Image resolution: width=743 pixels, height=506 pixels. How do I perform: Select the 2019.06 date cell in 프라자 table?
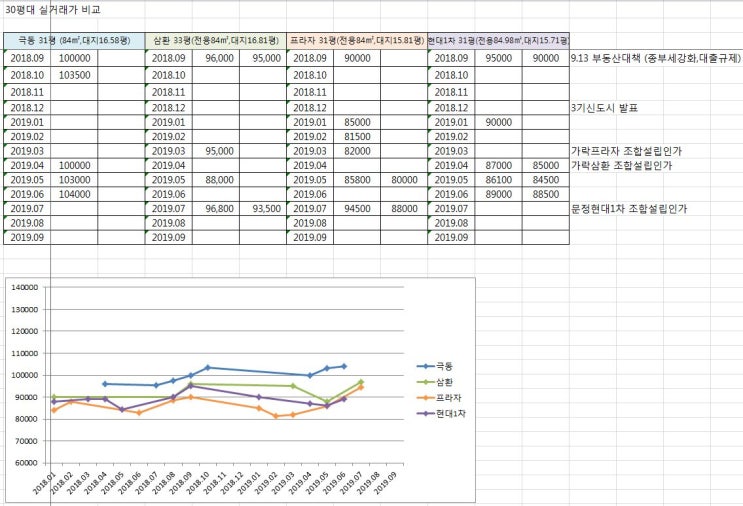310,194
